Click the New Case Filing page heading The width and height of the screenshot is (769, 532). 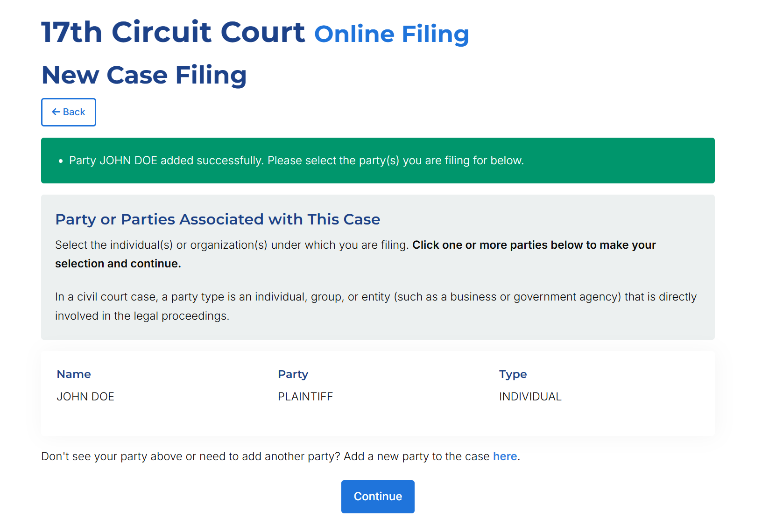tap(144, 75)
